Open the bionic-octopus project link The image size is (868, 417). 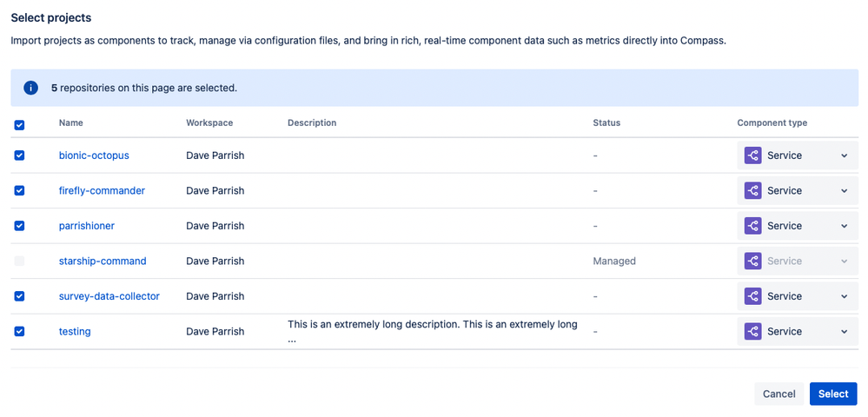(94, 156)
